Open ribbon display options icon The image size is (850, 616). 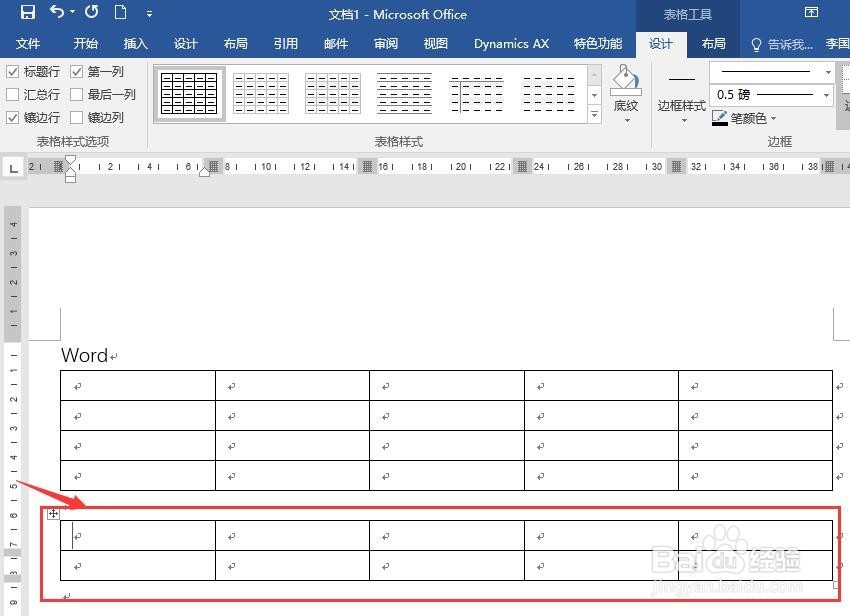[x=811, y=12]
